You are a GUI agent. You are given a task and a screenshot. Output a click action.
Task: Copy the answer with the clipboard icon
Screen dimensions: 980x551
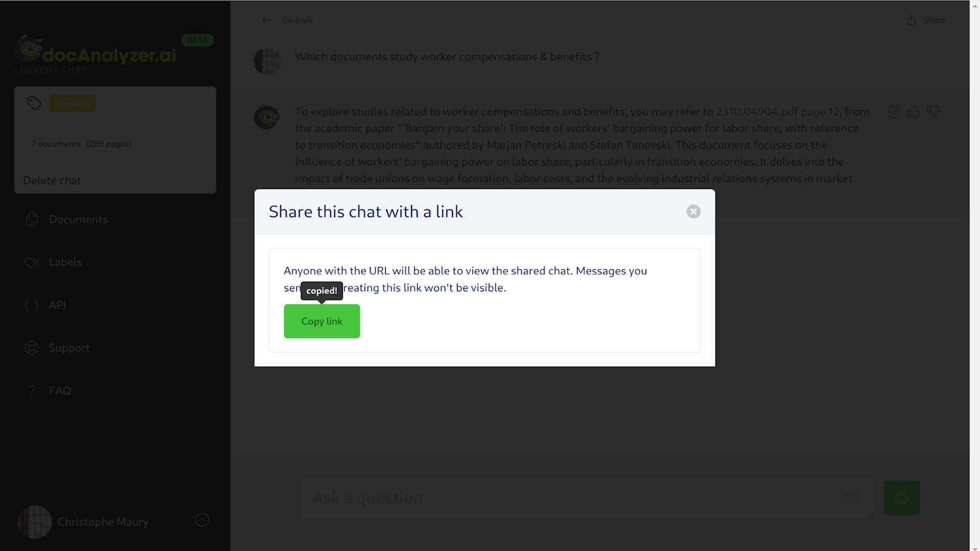pos(894,111)
